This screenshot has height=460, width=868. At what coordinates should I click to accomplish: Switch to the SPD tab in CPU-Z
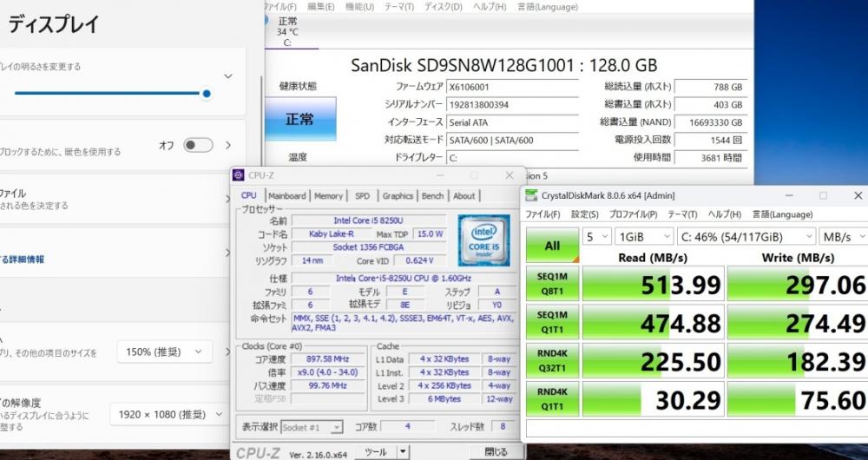[363, 196]
